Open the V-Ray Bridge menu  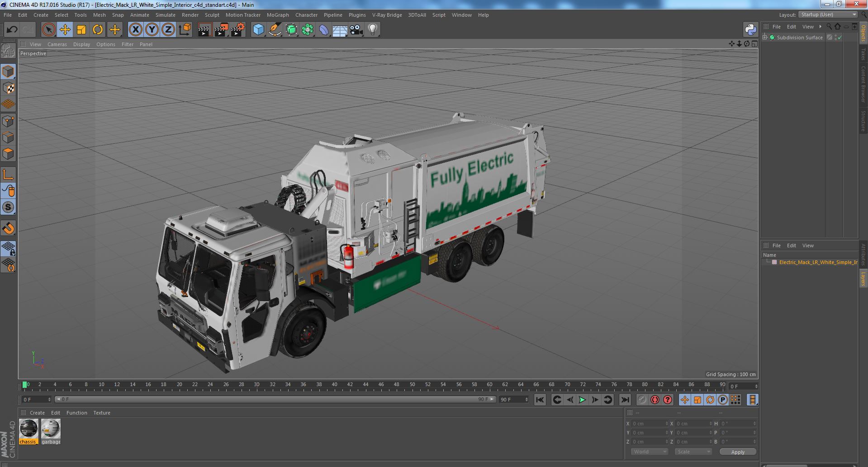coord(387,15)
